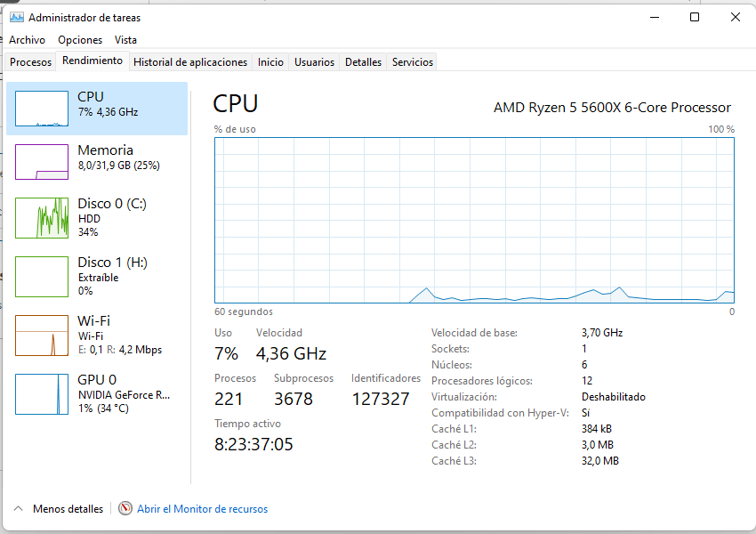
Task: Click the Task Manager title bar icon
Action: pos(16,17)
